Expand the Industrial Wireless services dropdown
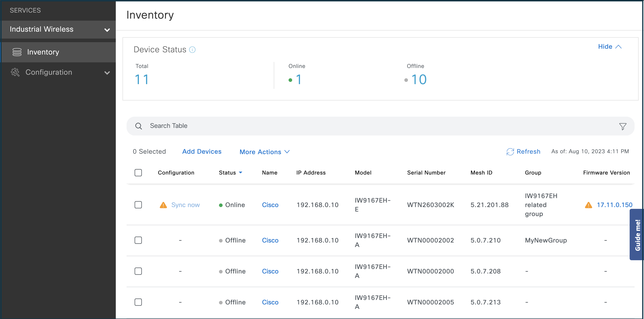 pyautogui.click(x=107, y=30)
